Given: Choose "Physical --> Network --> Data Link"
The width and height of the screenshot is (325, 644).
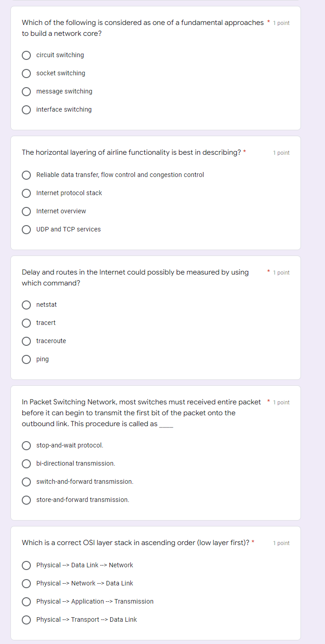Looking at the screenshot, I should (x=27, y=583).
